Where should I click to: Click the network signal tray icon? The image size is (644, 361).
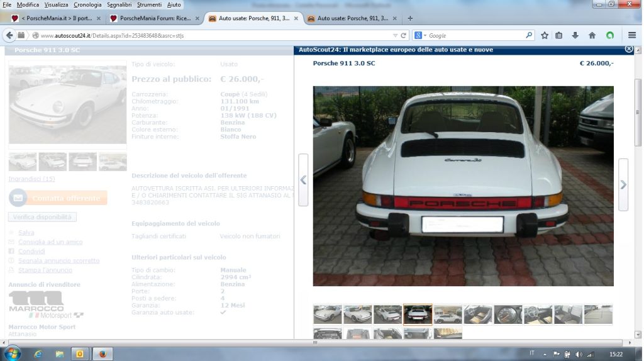(x=590, y=355)
